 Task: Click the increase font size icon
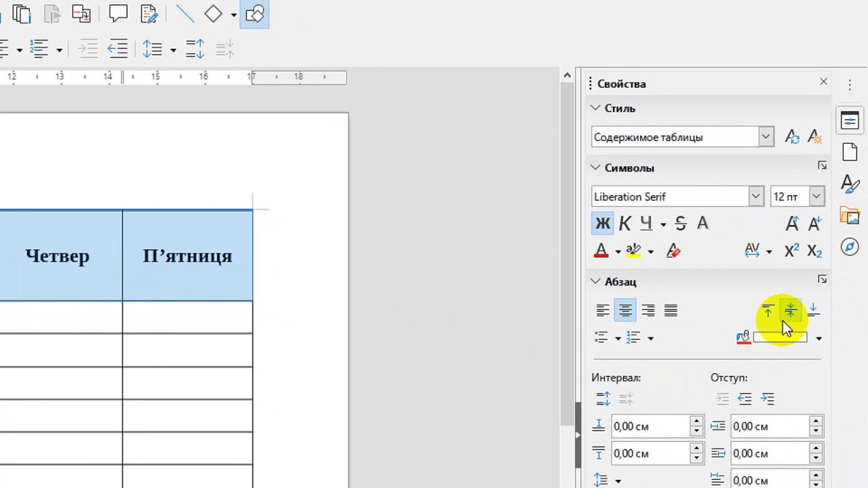coord(791,223)
